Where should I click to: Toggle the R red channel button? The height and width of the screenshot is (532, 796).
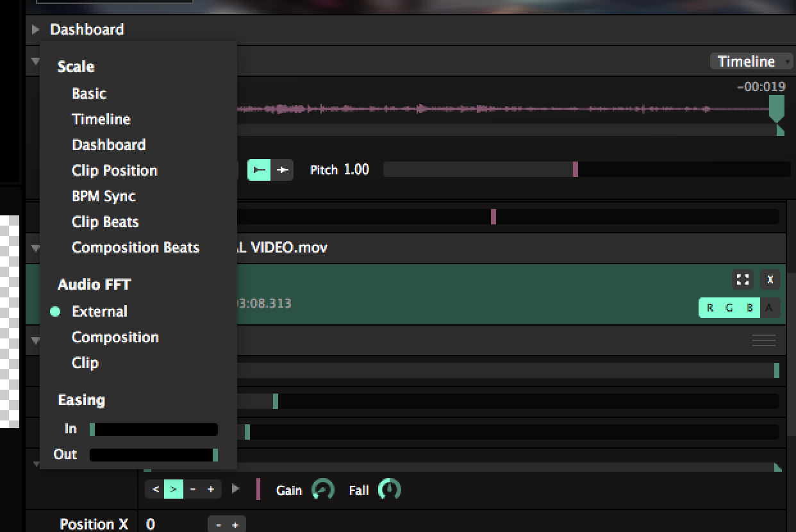click(x=710, y=308)
